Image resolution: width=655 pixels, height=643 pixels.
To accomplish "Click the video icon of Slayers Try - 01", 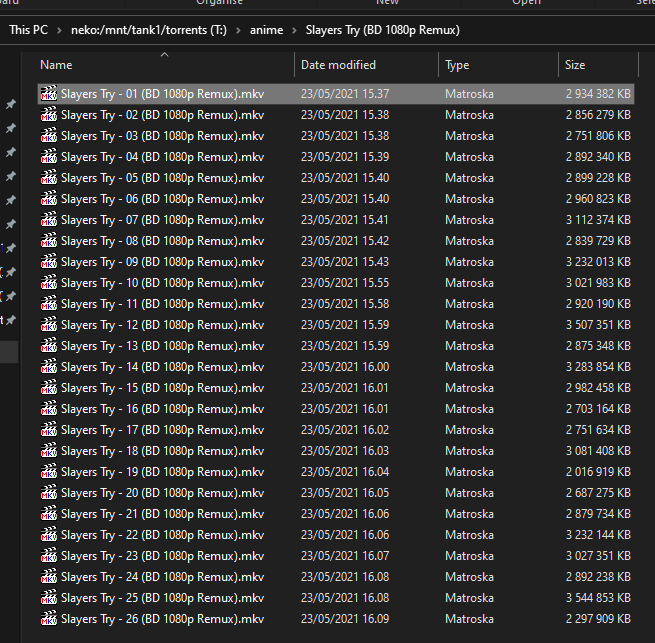I will point(49,94).
